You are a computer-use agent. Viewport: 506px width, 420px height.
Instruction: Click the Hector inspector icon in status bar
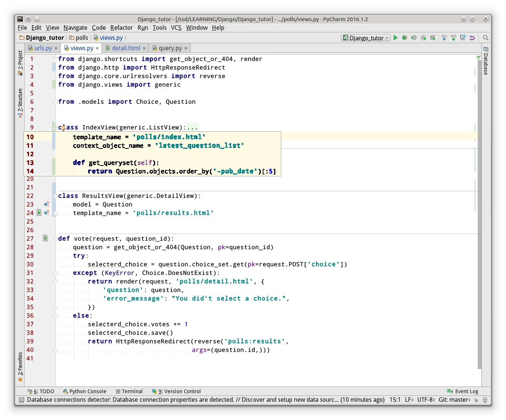coord(485,400)
